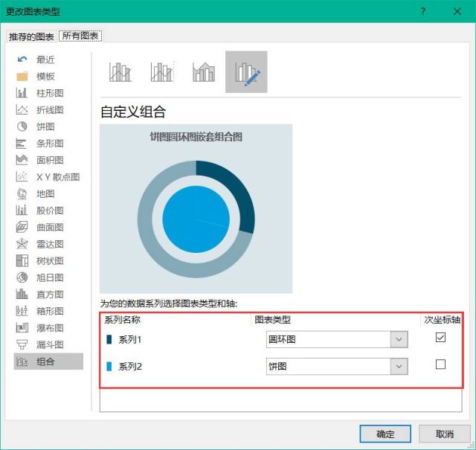Pick the clustered column-line combo subtype

[120, 72]
